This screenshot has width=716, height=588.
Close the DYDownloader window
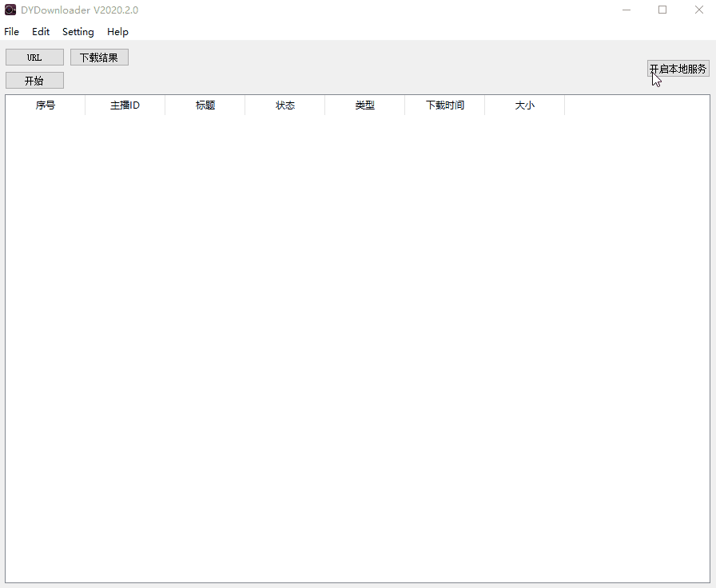pos(698,10)
